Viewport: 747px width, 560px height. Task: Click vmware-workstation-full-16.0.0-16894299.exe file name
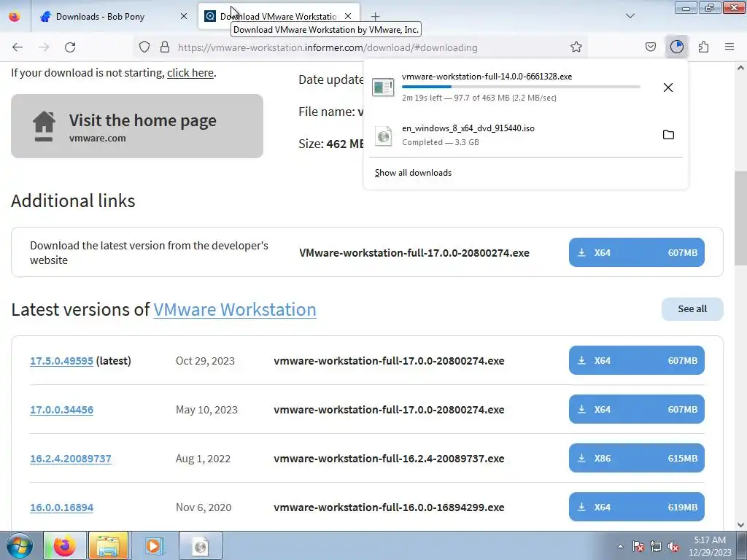tap(389, 507)
